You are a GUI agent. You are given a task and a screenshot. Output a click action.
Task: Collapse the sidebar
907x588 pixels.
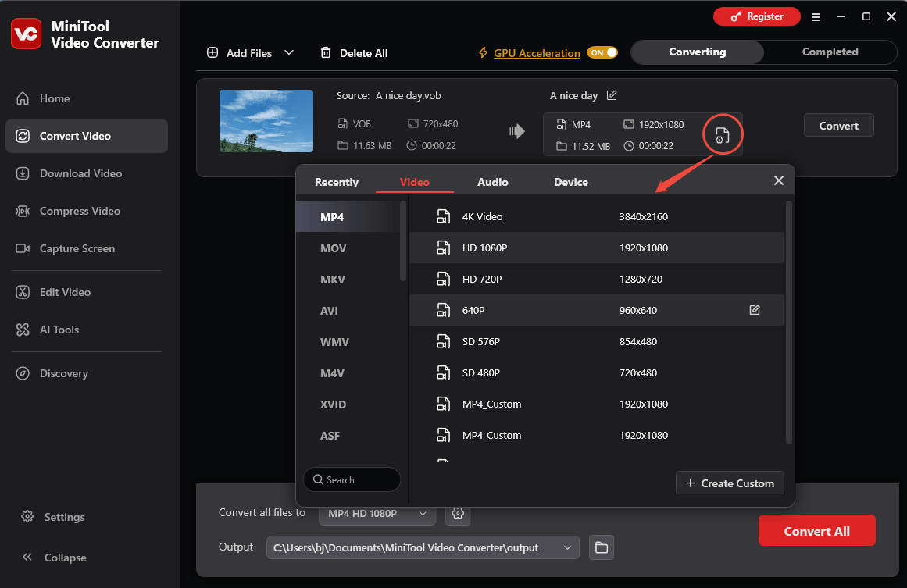55,558
